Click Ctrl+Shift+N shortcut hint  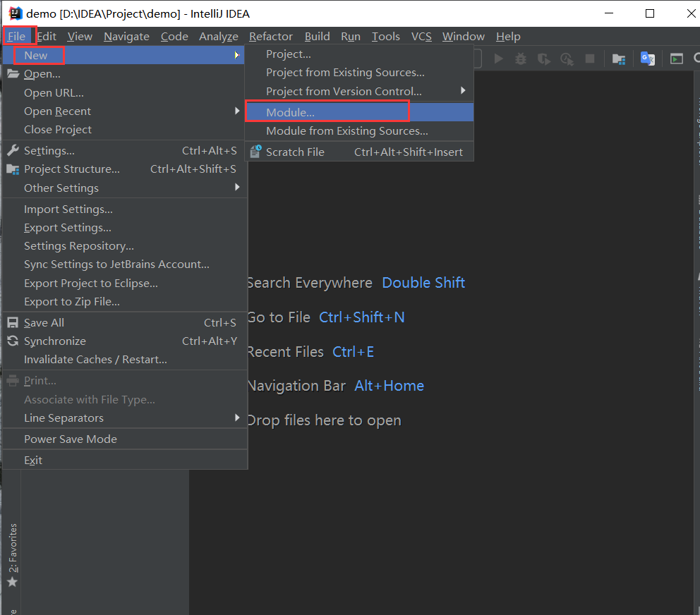(361, 317)
